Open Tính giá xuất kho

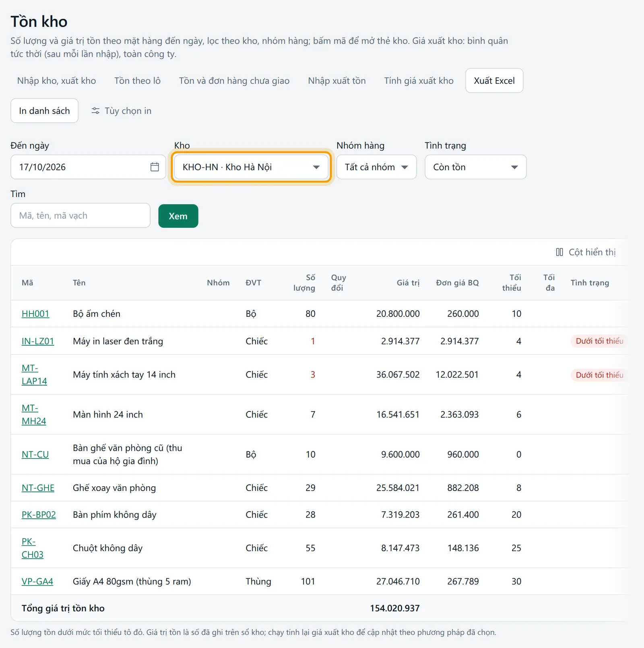point(419,80)
